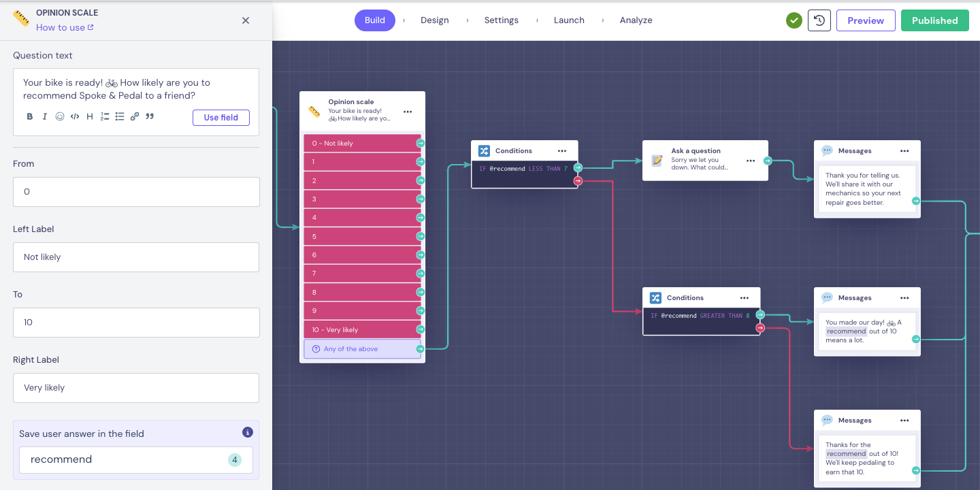Apply bold formatting to question text

pos(30,117)
